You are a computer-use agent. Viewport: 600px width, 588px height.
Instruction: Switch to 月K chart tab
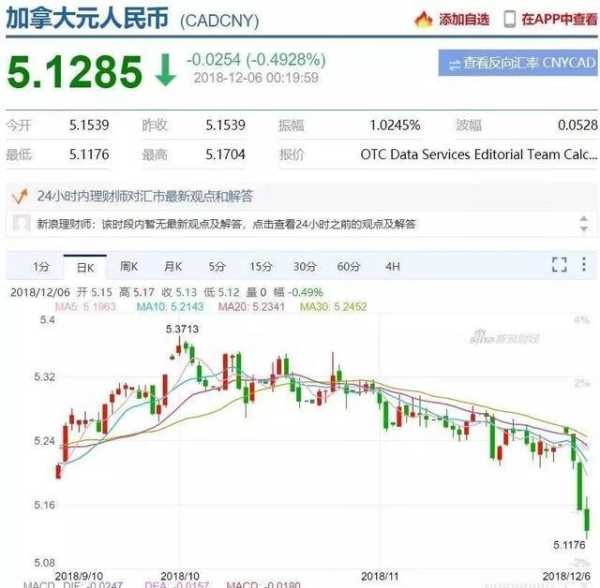click(x=173, y=266)
